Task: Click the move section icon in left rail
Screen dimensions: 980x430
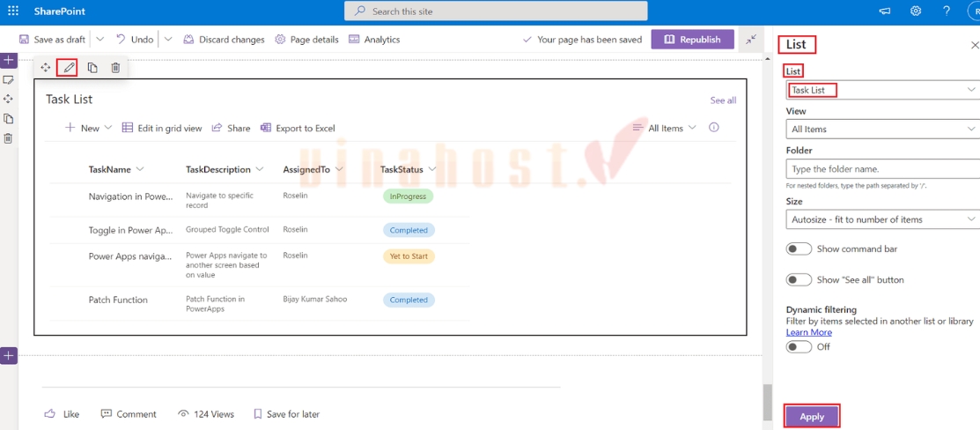Action: [x=8, y=99]
